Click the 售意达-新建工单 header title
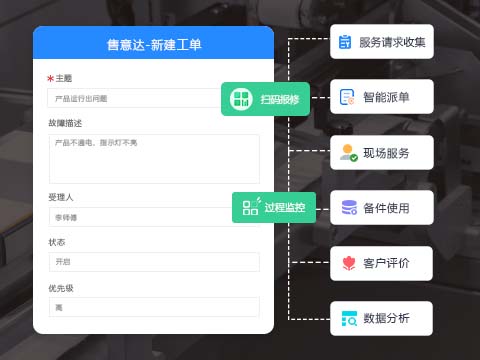Viewport: 480px width, 360px height. coord(154,45)
